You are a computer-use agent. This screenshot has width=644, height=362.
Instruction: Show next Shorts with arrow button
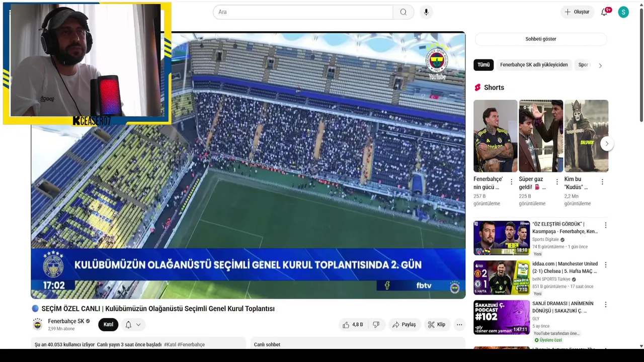coord(607,144)
